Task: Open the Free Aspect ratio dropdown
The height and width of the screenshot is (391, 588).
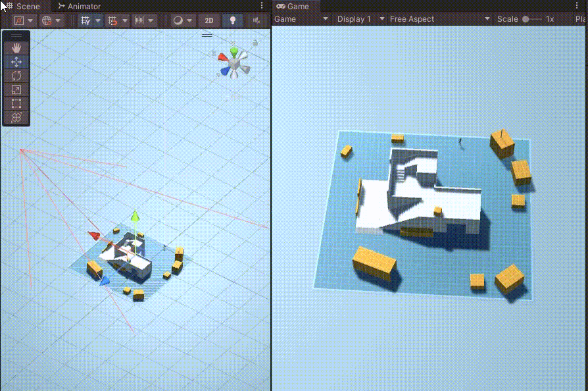Action: (x=439, y=19)
